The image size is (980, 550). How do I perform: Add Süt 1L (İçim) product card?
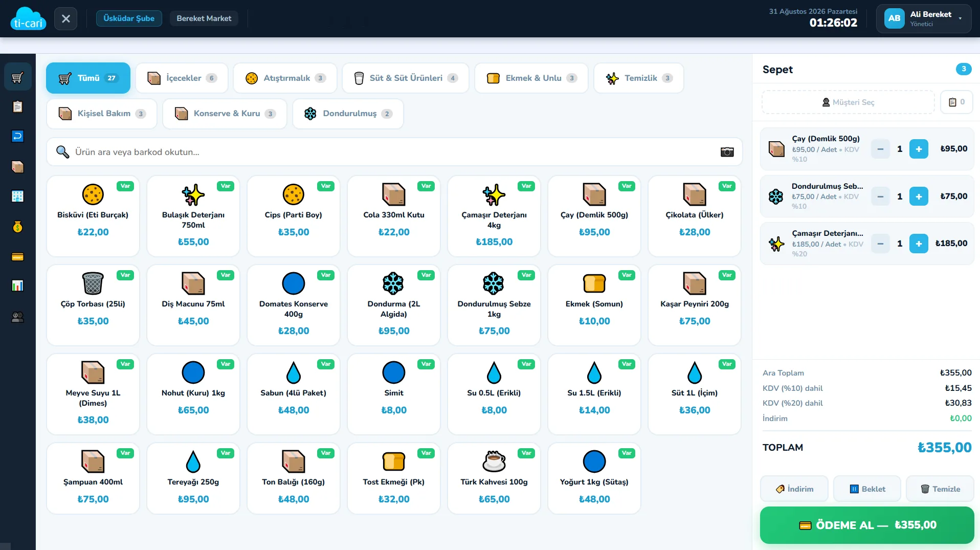[x=695, y=394]
